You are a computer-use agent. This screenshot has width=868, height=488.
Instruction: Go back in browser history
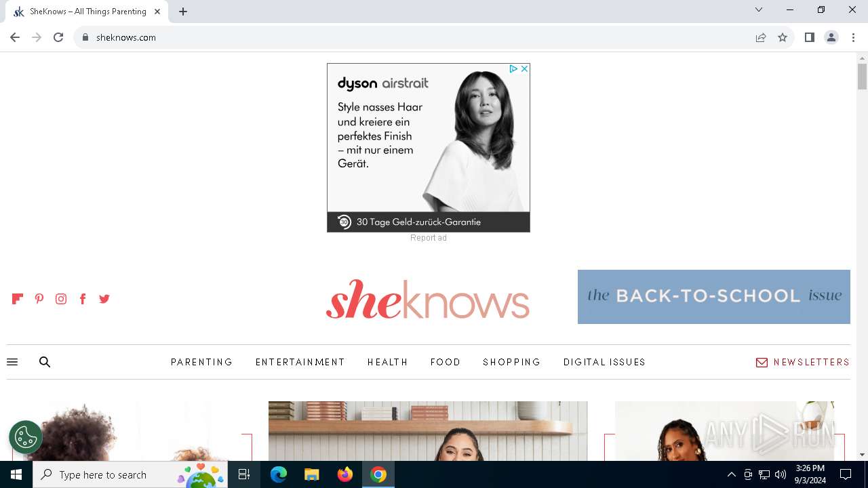tap(15, 37)
